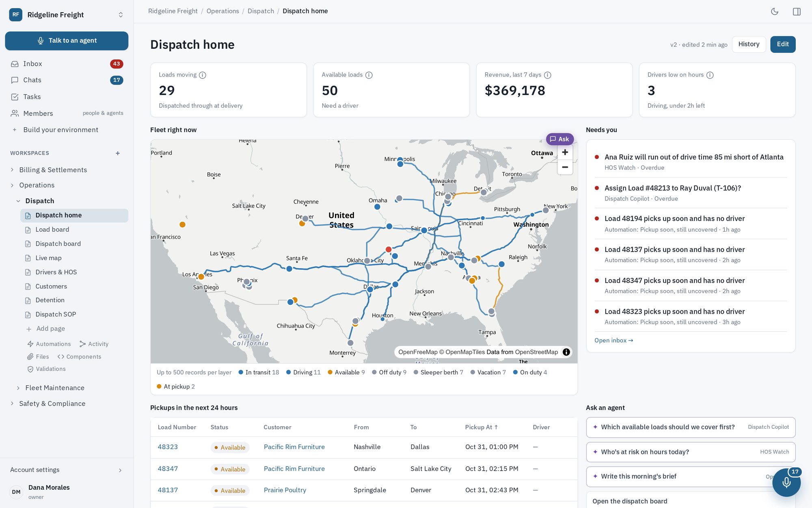The image size is (812, 508).
Task: Open Tasks in the sidebar
Action: [67, 97]
